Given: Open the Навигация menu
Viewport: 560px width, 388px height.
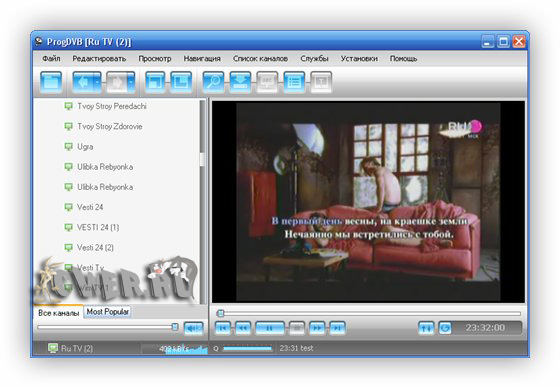Looking at the screenshot, I should [x=202, y=58].
